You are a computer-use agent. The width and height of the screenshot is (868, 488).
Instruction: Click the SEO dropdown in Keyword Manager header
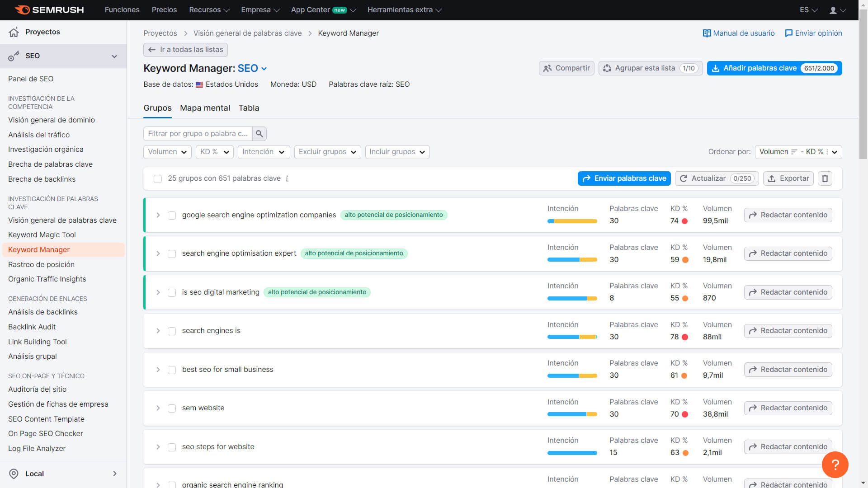[252, 68]
